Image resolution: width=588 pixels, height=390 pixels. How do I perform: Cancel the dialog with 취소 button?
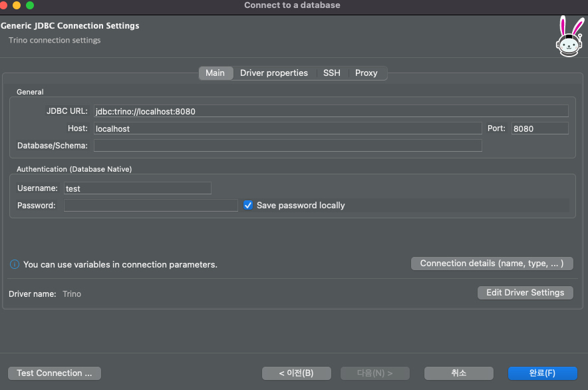click(459, 373)
